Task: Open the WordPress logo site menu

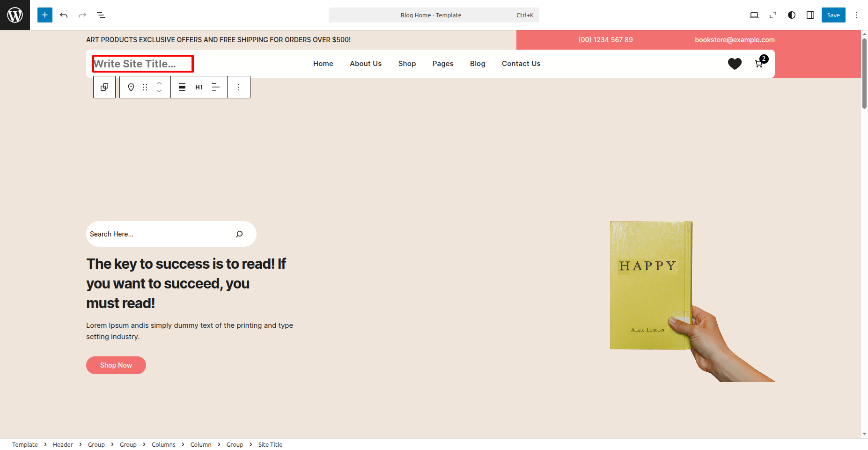Action: pyautogui.click(x=15, y=15)
